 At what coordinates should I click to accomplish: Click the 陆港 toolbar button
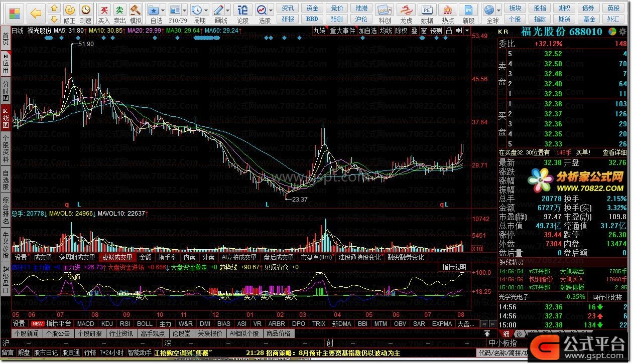pyautogui.click(x=361, y=8)
